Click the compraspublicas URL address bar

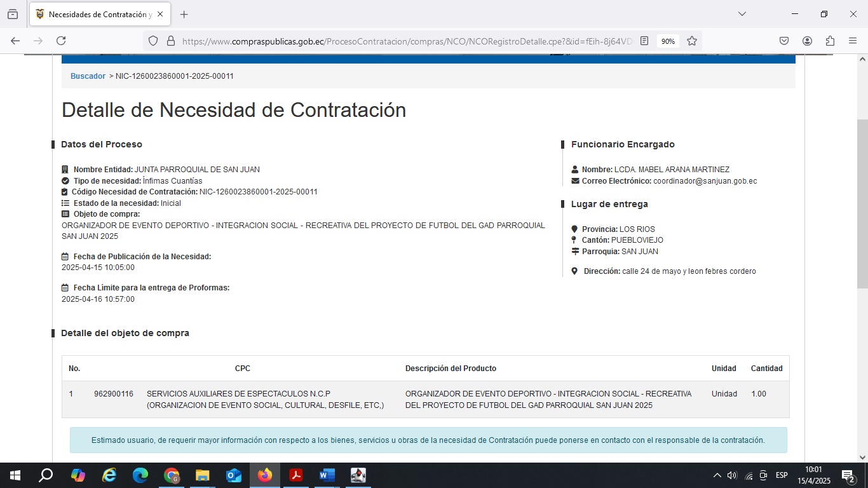click(407, 41)
